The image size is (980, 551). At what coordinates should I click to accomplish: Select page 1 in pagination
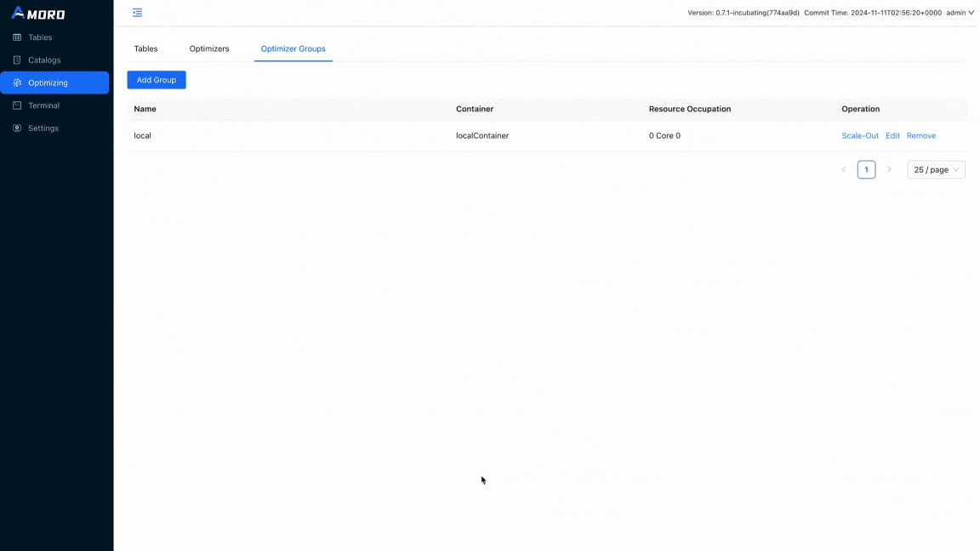866,169
